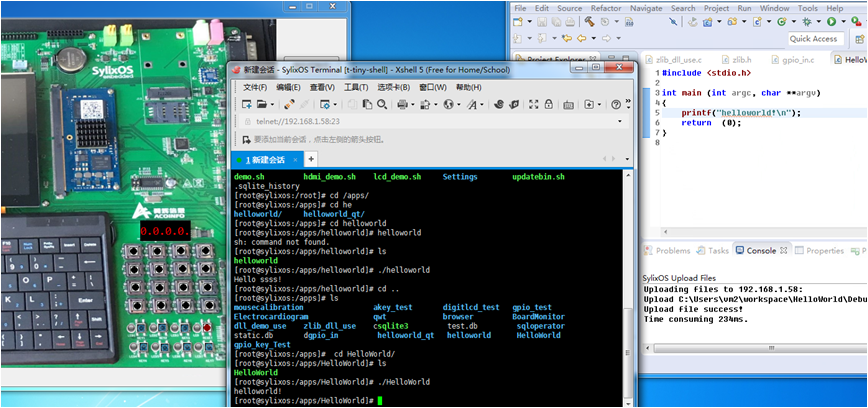The image size is (868, 408).
Task: Toggle the screen lock icon in Xshell
Action: [x=549, y=104]
